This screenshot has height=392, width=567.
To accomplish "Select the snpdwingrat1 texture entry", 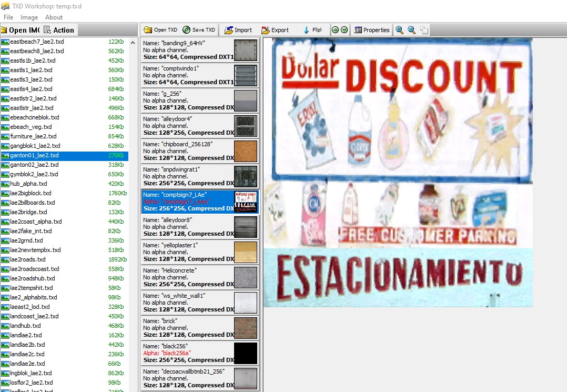I will tap(200, 176).
